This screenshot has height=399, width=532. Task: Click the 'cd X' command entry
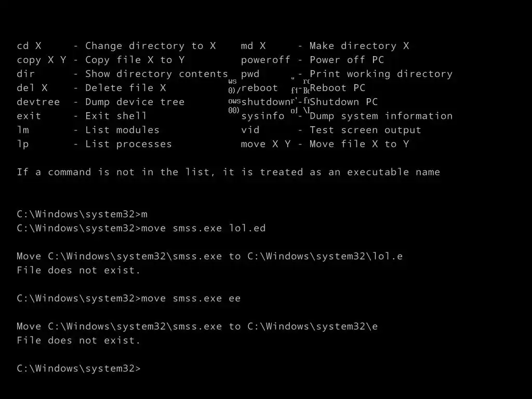[x=29, y=46]
